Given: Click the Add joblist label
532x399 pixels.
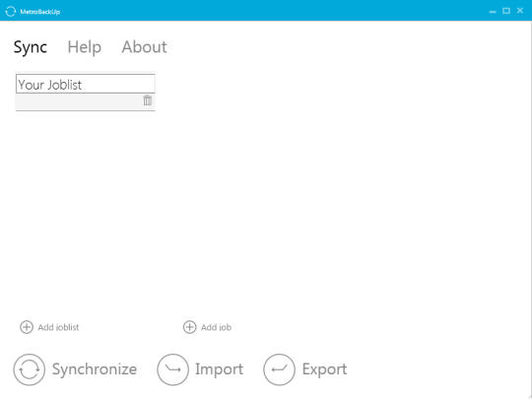Looking at the screenshot, I should [x=58, y=327].
